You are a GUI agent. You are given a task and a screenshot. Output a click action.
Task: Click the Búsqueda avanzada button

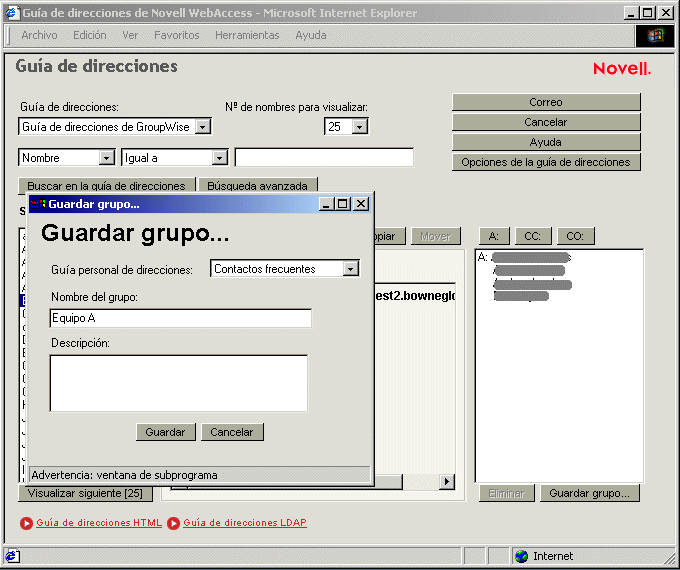point(258,185)
